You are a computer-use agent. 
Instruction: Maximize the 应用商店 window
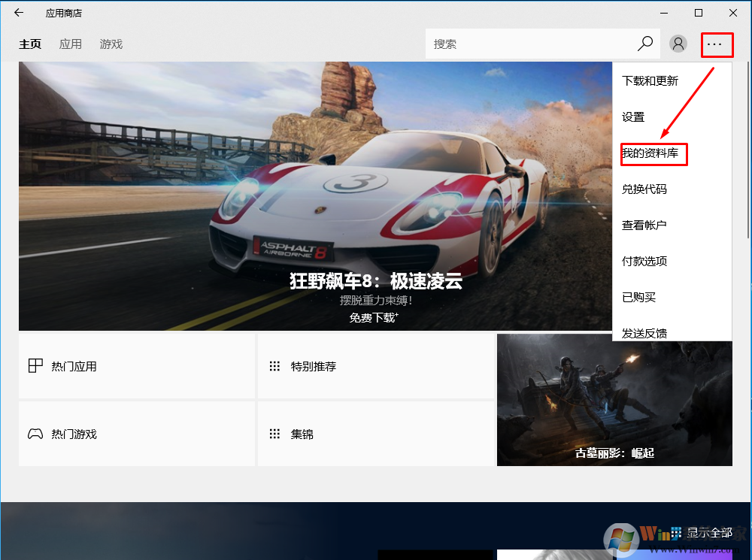point(699,13)
